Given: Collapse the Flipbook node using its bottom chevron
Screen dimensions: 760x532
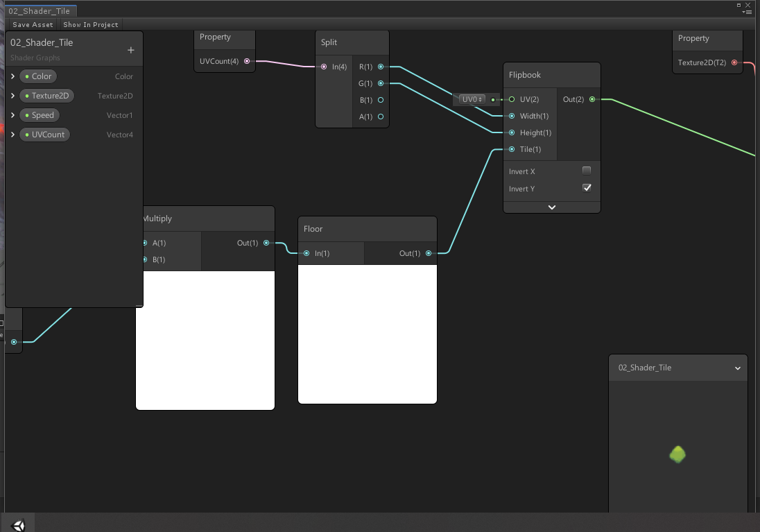Looking at the screenshot, I should [551, 207].
